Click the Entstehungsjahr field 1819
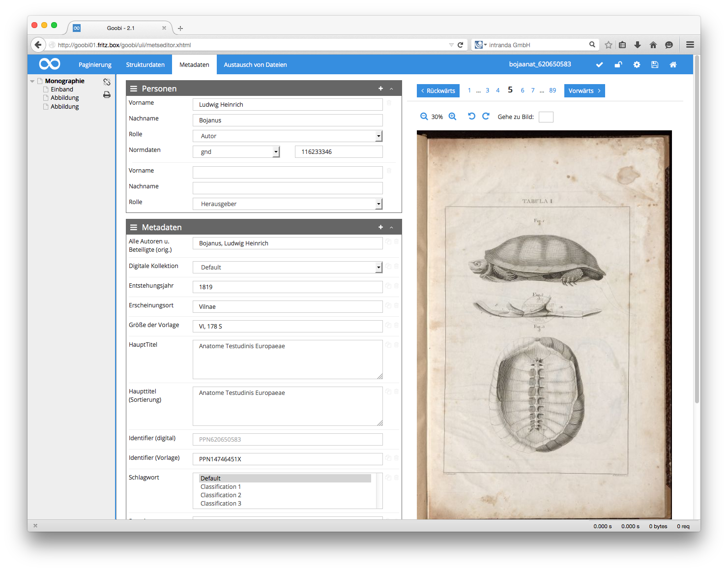The height and width of the screenshot is (571, 728). 288,287
